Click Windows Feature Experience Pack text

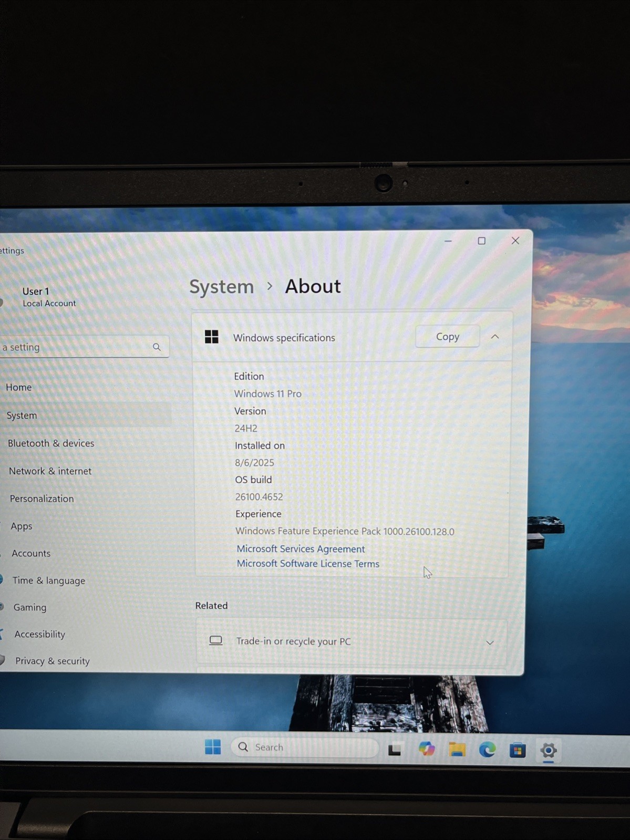click(345, 531)
